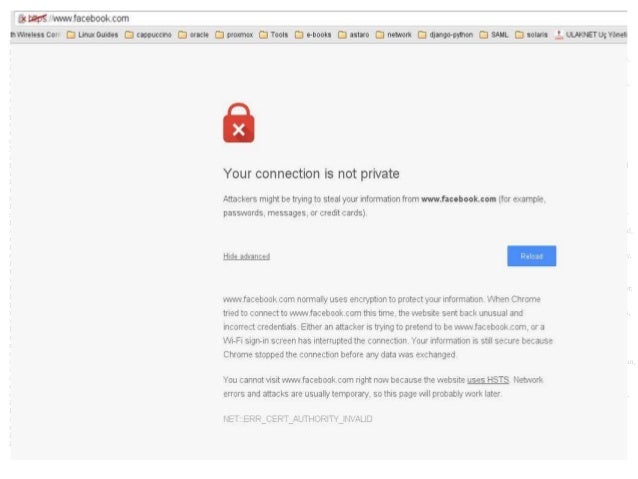The image size is (638, 479).
Task: Open the proxmox bookmark folder
Action: [x=234, y=35]
